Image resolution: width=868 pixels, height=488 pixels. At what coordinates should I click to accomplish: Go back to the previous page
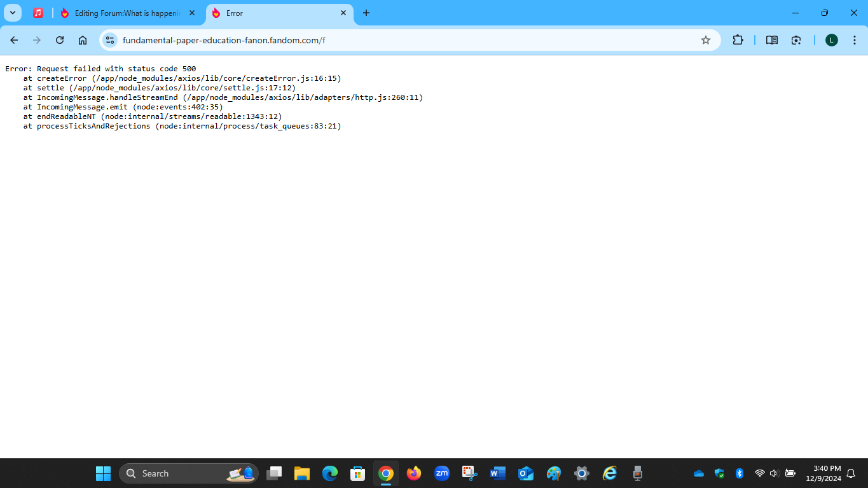point(14,40)
